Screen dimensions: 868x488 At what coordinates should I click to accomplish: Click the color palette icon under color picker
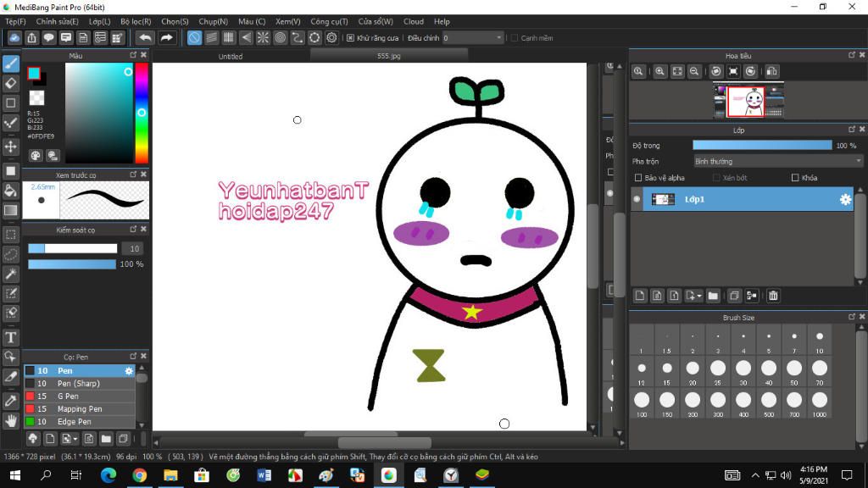36,156
